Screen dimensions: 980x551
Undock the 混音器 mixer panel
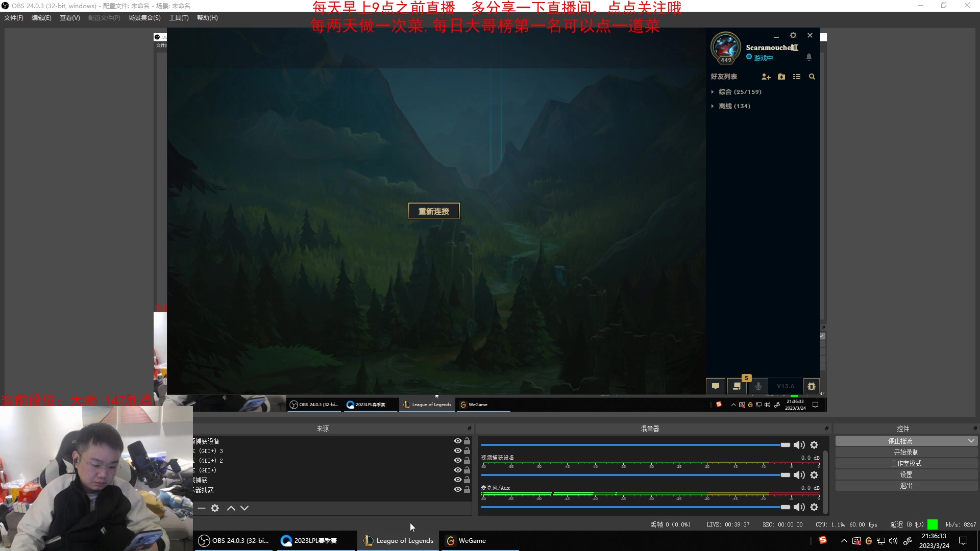point(827,429)
